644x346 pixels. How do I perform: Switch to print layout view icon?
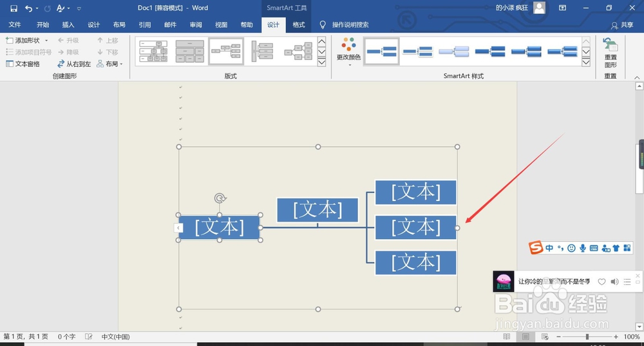pyautogui.click(x=526, y=336)
